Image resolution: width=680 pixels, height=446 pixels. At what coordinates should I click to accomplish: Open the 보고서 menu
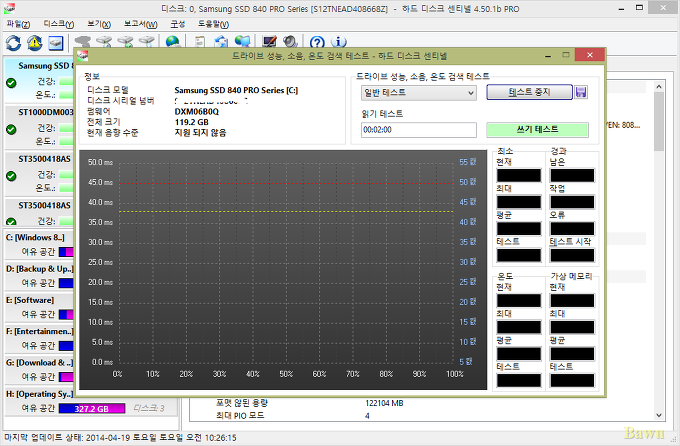click(141, 24)
